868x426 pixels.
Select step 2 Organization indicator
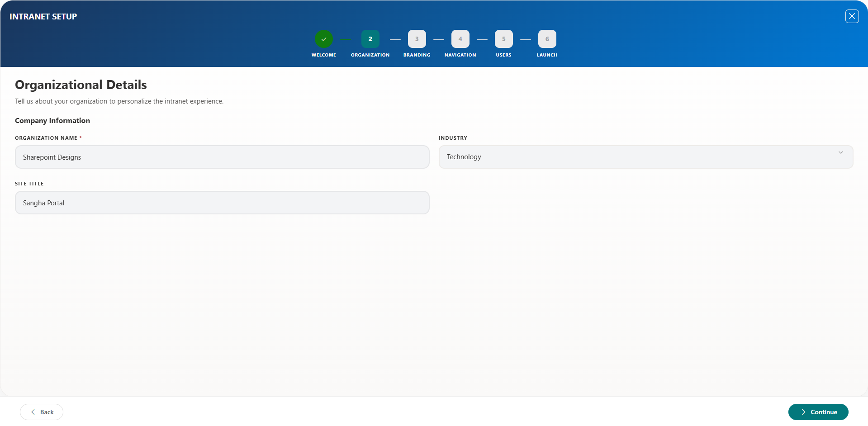click(370, 39)
